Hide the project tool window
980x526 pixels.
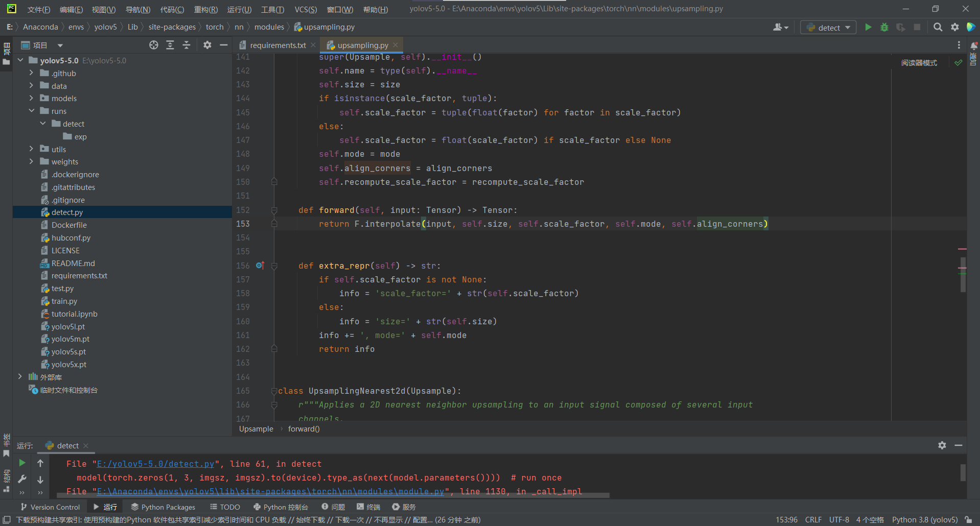click(223, 45)
